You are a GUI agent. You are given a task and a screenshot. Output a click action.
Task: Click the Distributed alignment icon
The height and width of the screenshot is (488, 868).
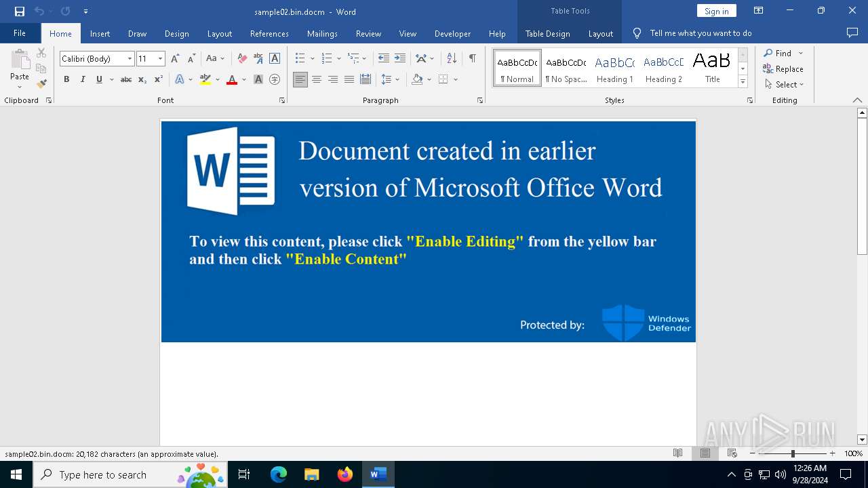point(366,79)
